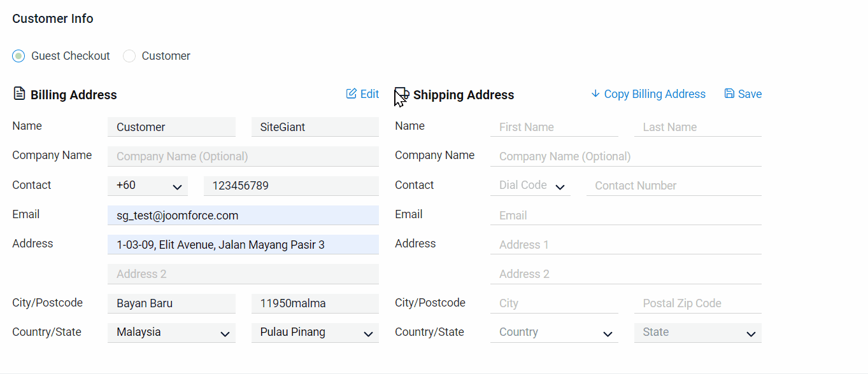Expand the billing Malaysia country dropdown
Image resolution: width=868 pixels, height=374 pixels.
click(x=171, y=333)
